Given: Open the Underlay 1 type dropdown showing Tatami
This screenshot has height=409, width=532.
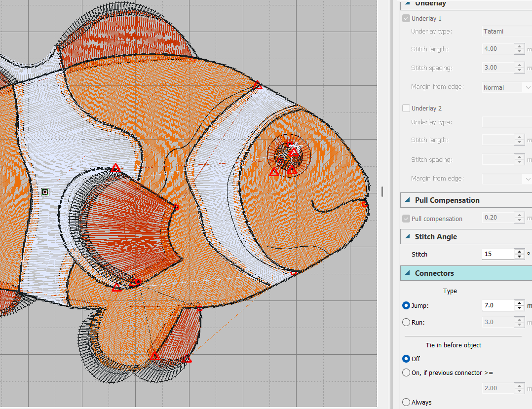Looking at the screenshot, I should 507,31.
